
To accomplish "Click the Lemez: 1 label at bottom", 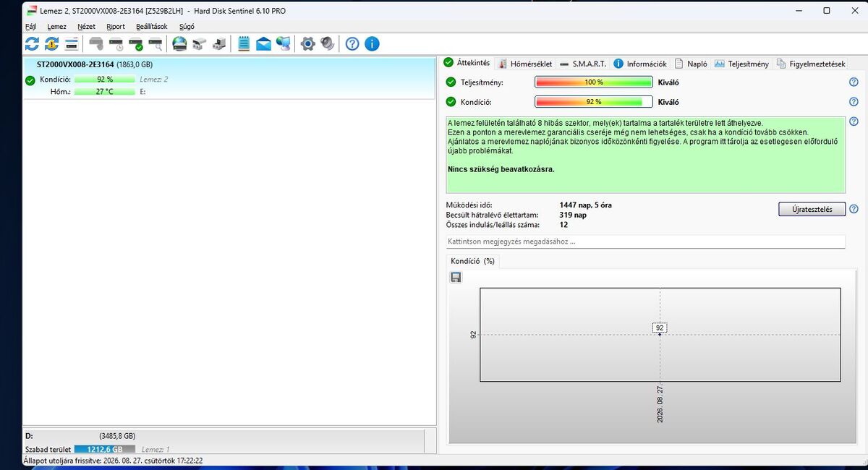I will 155,450.
